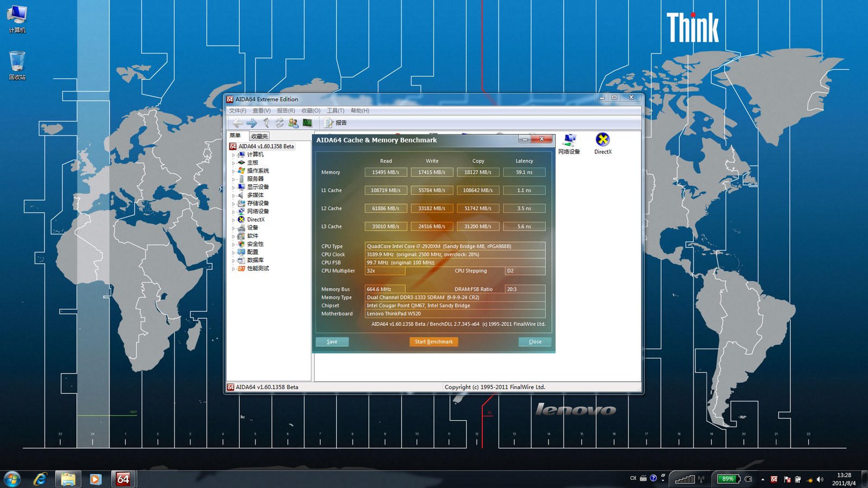868x488 pixels.
Task: Open the users icon in AIDA64 toolbar
Action: 293,123
